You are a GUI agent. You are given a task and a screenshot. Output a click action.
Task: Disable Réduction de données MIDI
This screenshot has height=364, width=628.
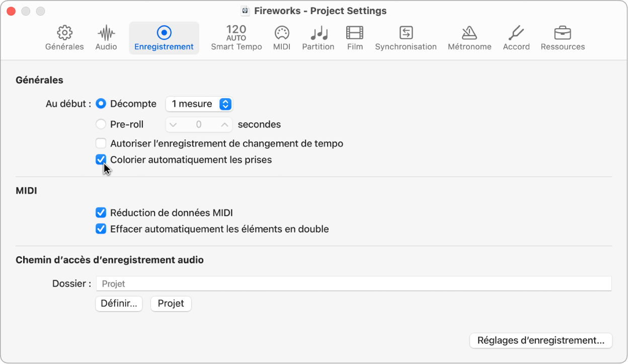tap(101, 213)
